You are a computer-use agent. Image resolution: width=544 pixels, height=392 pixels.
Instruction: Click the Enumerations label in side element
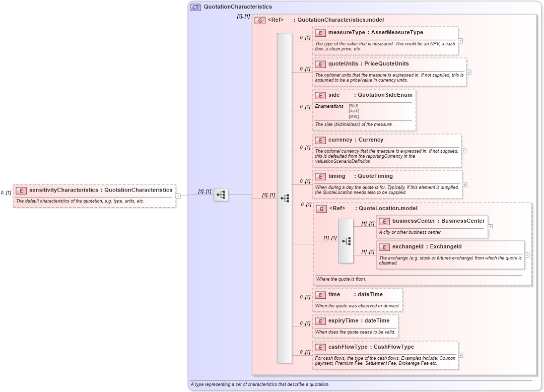[329, 106]
